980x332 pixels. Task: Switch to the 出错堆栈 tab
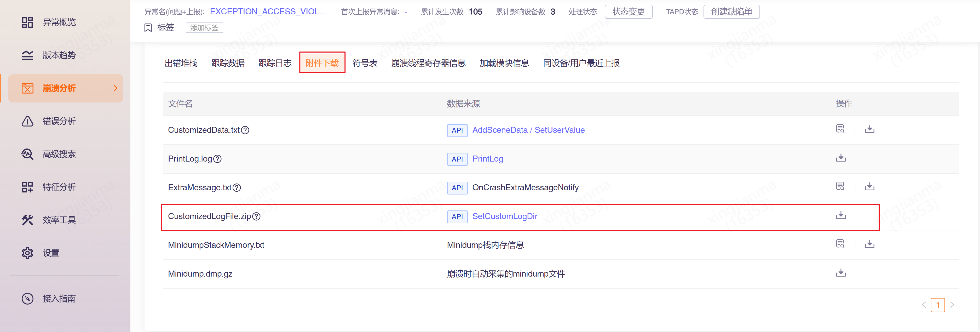tap(181, 63)
